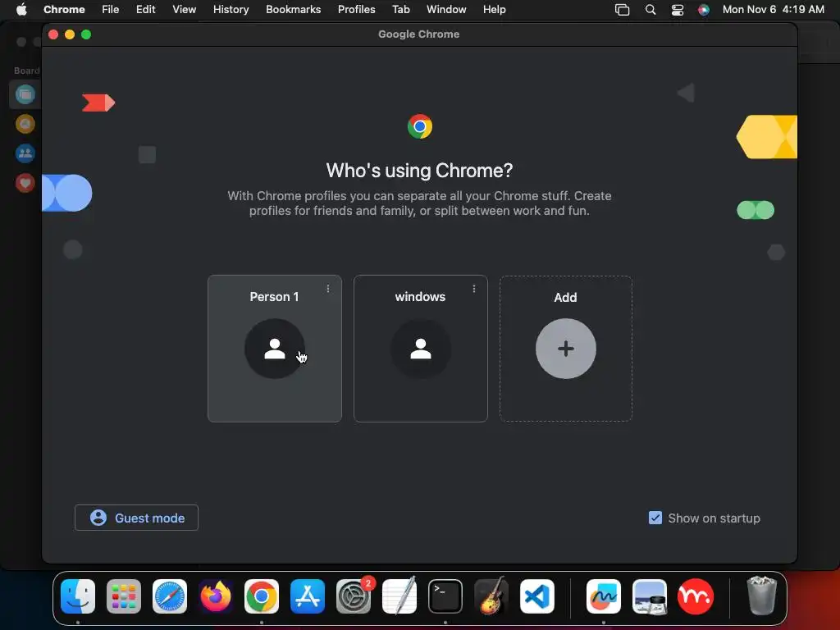Minimize the Google Chrome profile window
This screenshot has width=840, height=630.
point(70,34)
